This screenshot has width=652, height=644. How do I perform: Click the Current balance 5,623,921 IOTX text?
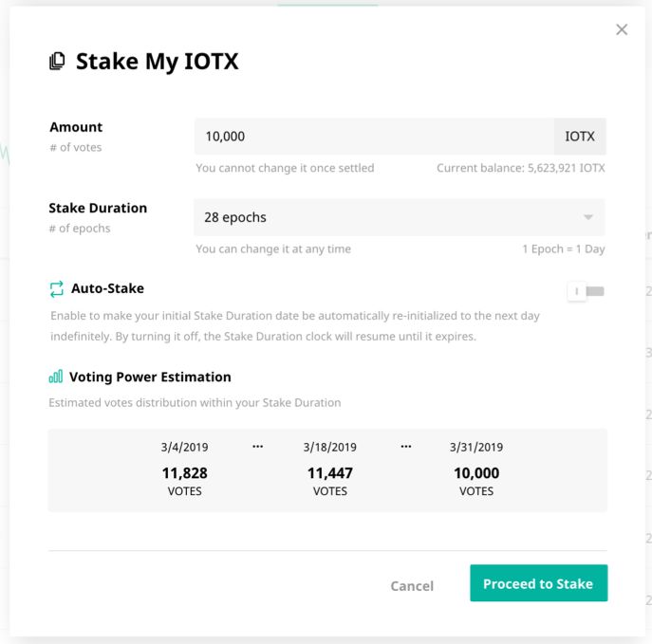coord(521,168)
